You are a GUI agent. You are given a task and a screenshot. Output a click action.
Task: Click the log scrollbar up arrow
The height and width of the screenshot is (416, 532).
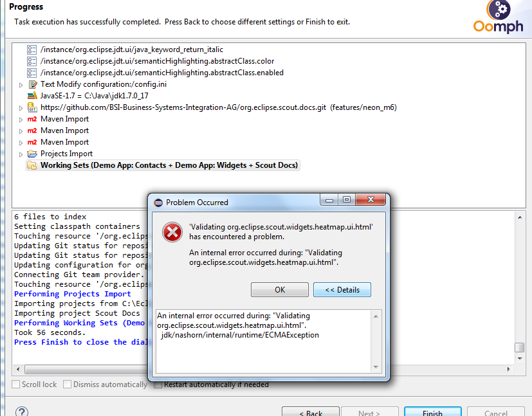520,217
